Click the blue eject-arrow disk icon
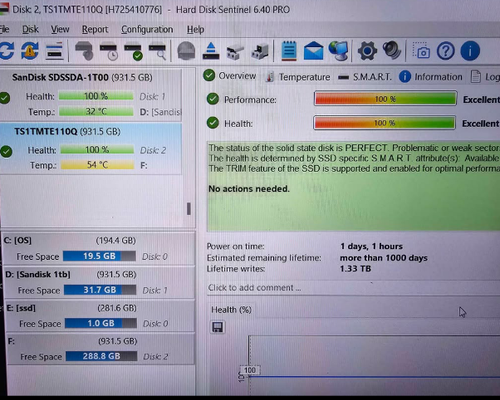 pos(211,51)
